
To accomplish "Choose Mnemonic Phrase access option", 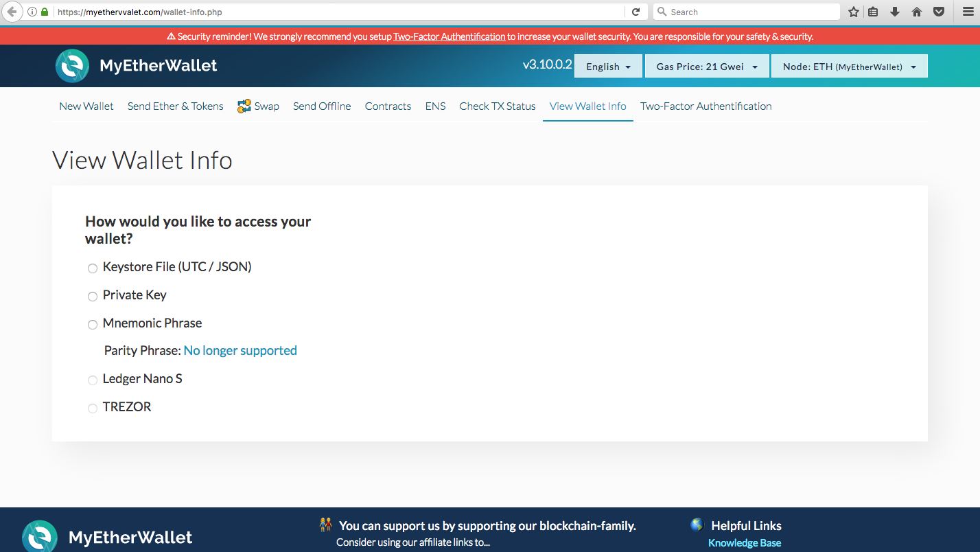I will pyautogui.click(x=93, y=325).
